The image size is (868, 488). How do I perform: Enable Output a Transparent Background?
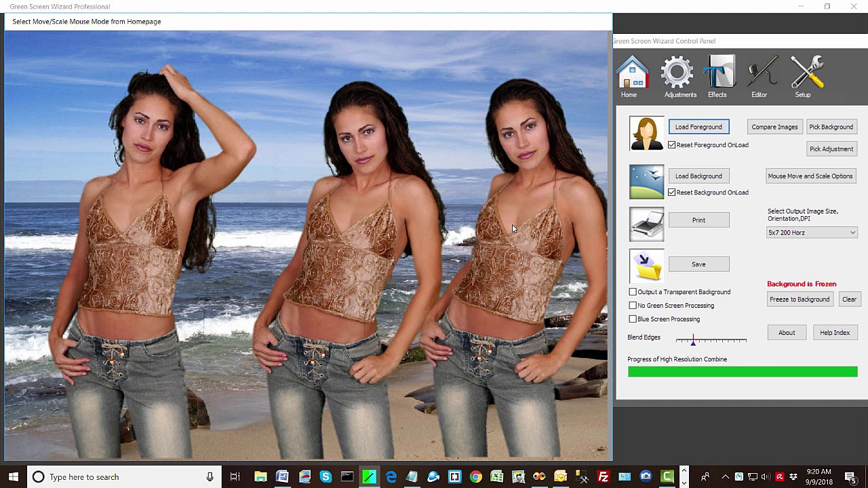click(x=633, y=292)
